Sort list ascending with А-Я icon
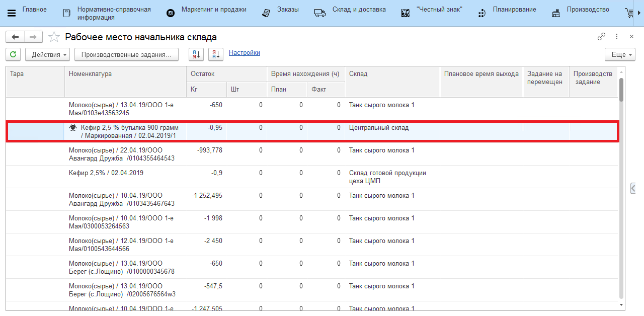This screenshot has width=644, height=316. (196, 54)
